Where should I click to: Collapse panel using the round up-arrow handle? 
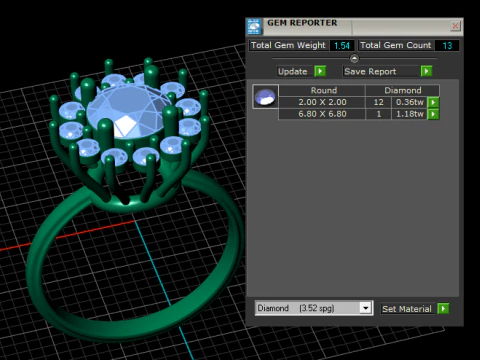click(x=354, y=58)
